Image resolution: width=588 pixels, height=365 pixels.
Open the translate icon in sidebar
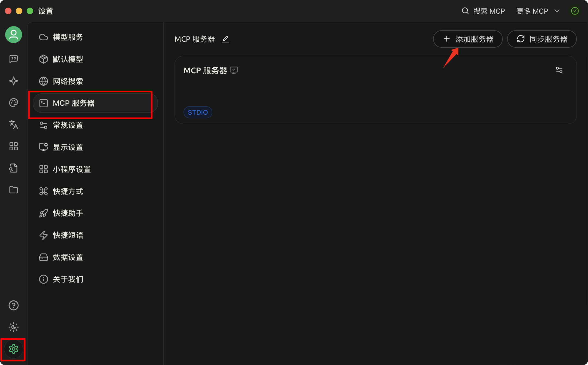point(13,124)
